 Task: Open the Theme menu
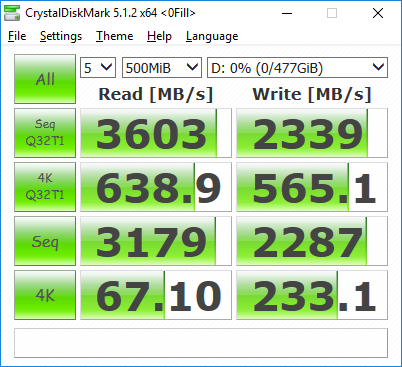tap(114, 36)
